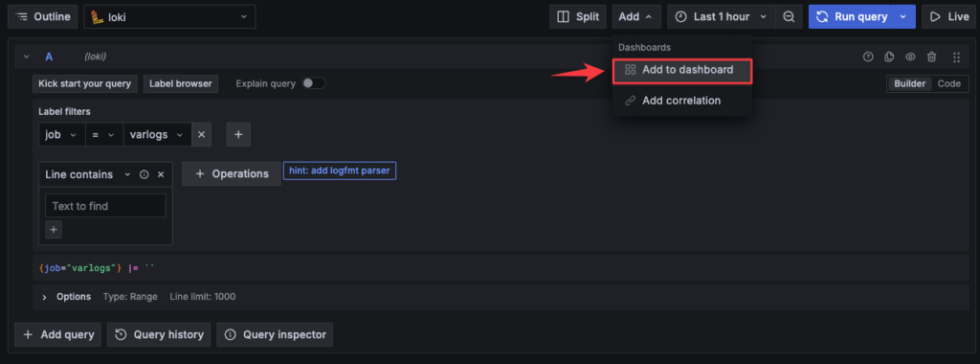Open the Outline panel
This screenshot has height=364, width=980.
42,17
